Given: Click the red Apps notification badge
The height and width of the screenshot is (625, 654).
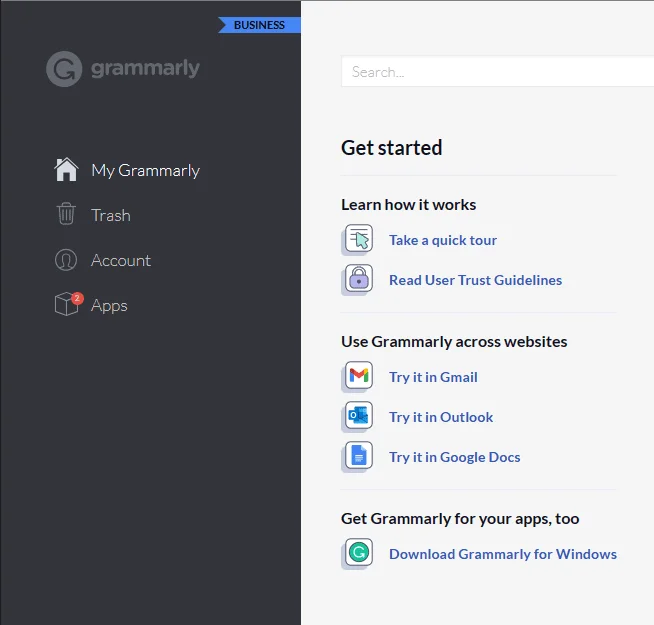Looking at the screenshot, I should [x=77, y=298].
